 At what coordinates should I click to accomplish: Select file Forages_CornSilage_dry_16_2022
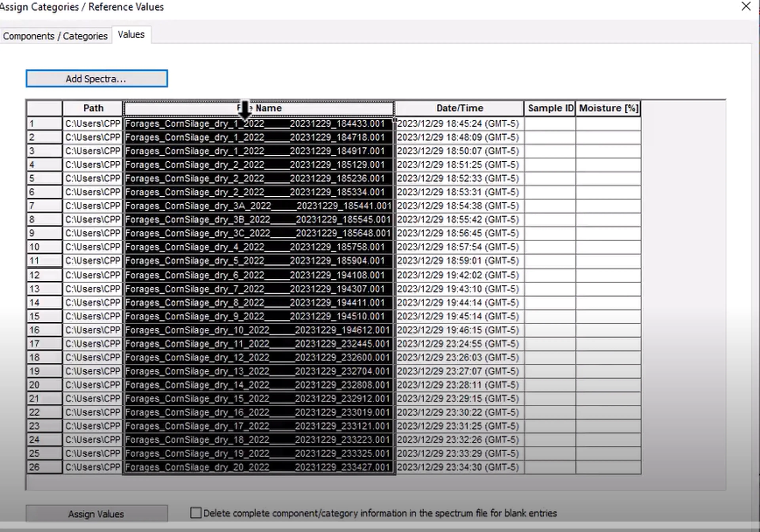click(259, 412)
